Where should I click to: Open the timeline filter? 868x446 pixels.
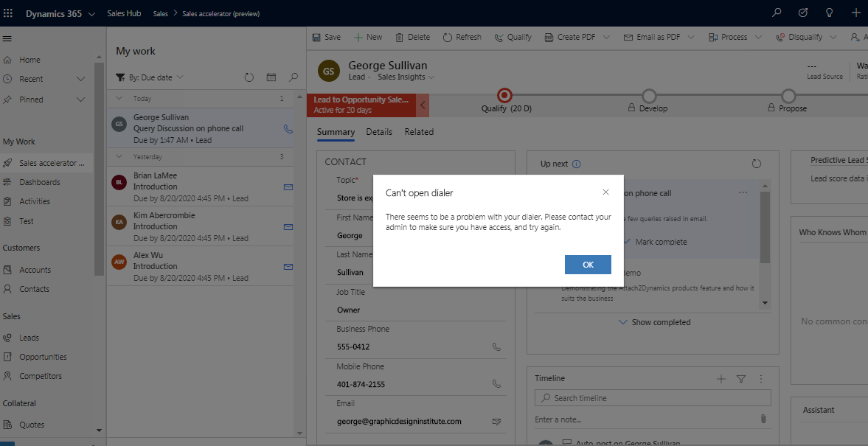(741, 379)
